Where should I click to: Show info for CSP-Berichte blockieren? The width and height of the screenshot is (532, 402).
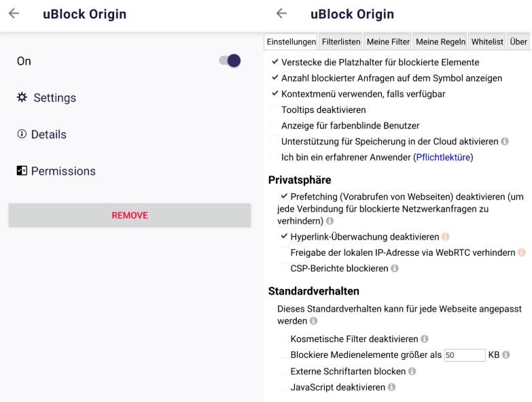pos(395,268)
